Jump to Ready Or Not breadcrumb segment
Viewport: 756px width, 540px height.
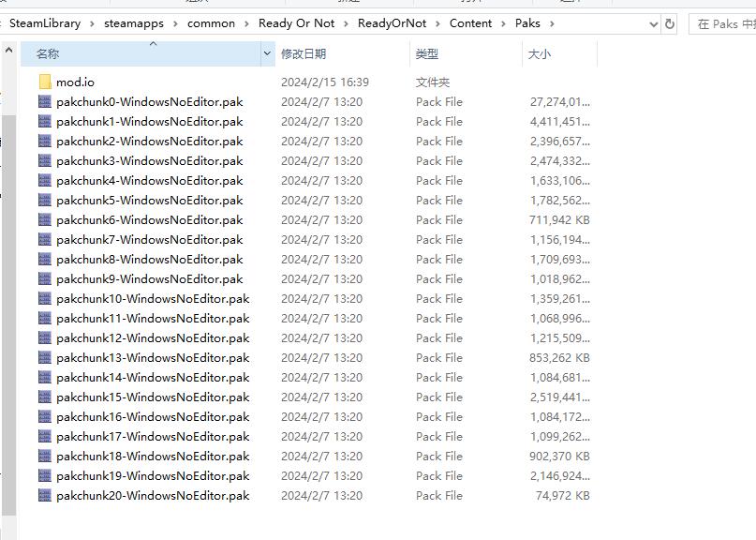pyautogui.click(x=297, y=23)
